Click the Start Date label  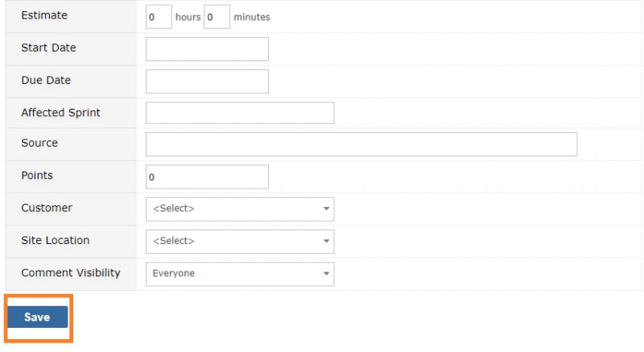[48, 48]
